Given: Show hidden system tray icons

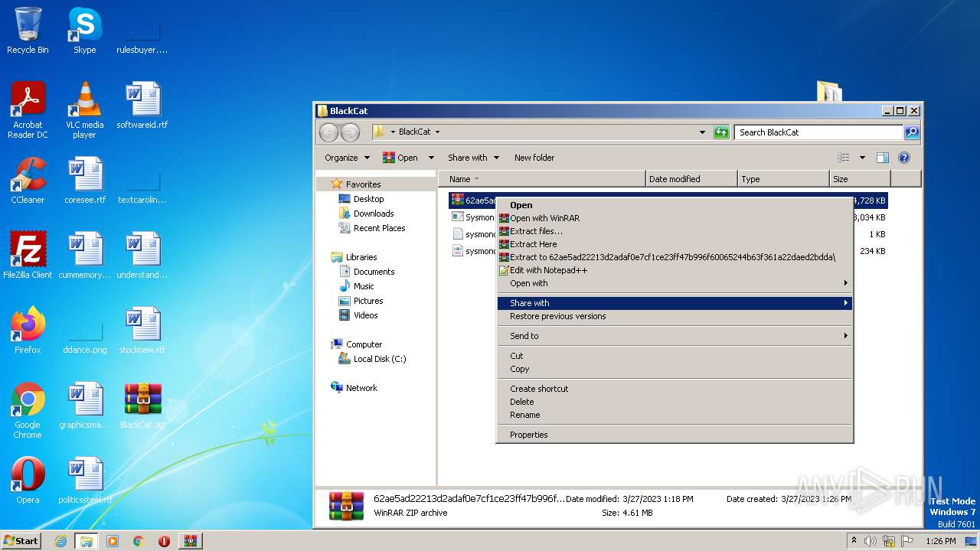Looking at the screenshot, I should pos(854,541).
